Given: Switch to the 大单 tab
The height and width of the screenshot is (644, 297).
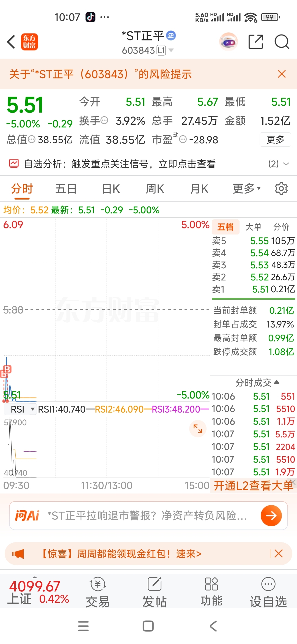Looking at the screenshot, I should pos(253,227).
